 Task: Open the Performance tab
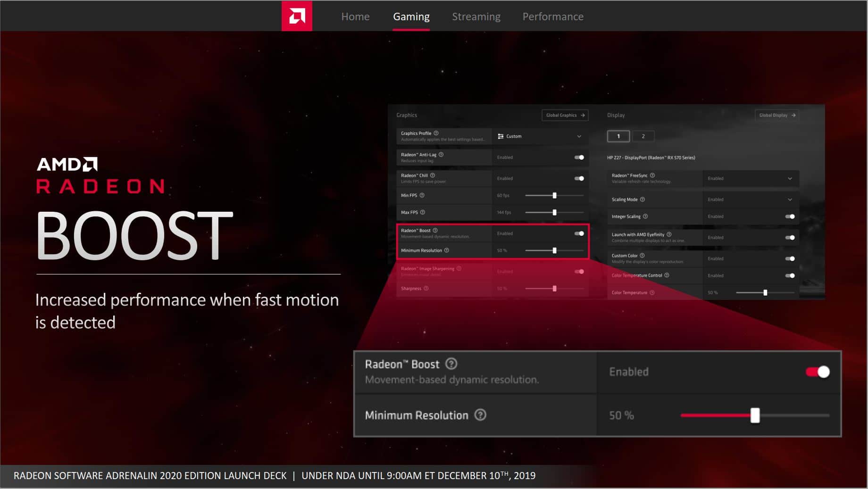[552, 17]
